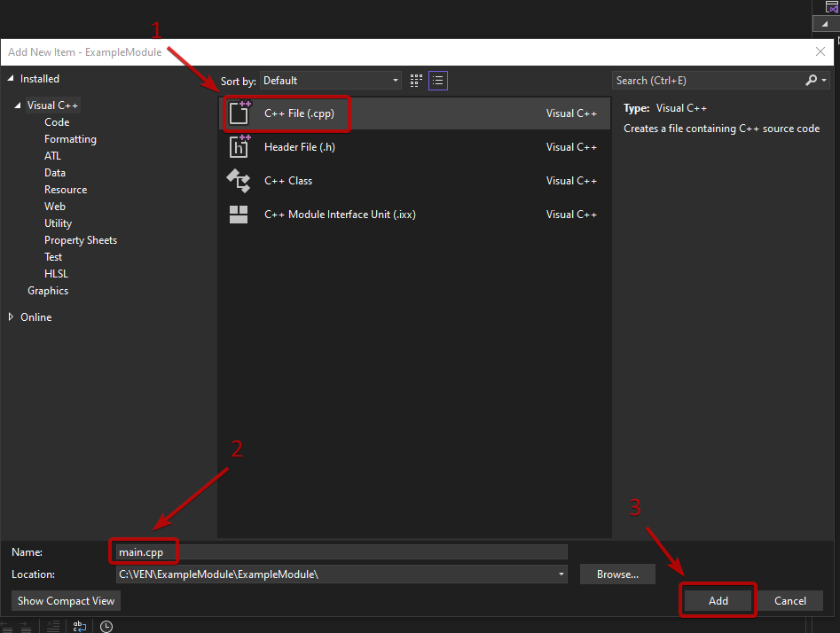Click Show Compact View button

67,600
